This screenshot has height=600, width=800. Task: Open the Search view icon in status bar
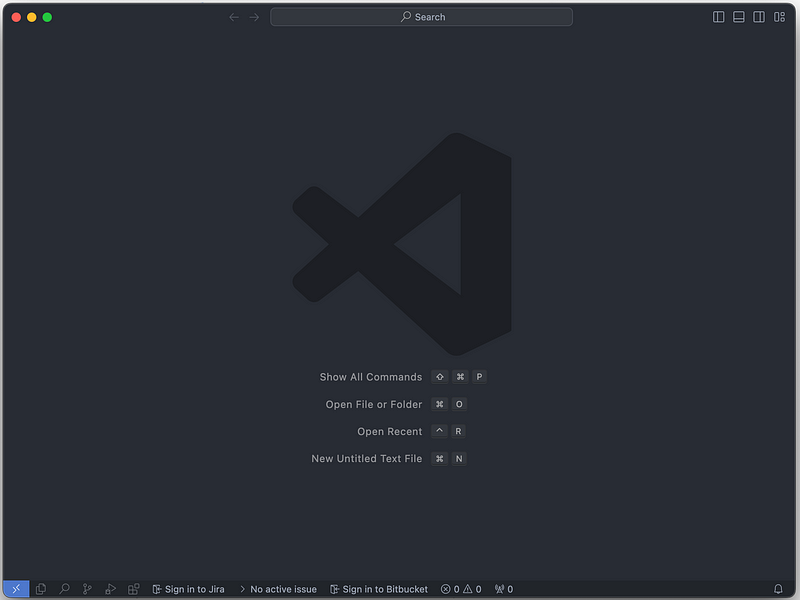point(64,589)
